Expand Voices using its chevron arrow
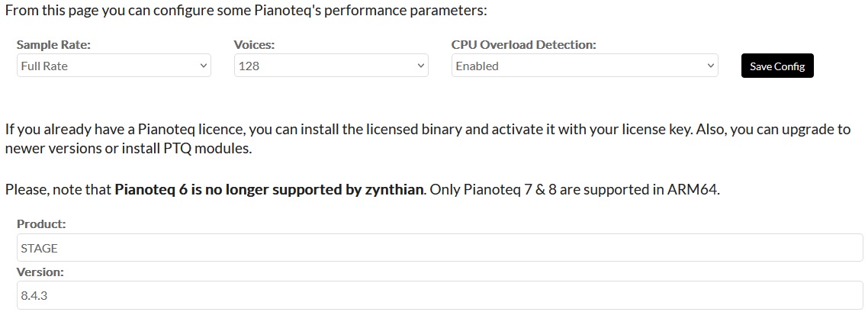868x312 pixels. point(421,66)
